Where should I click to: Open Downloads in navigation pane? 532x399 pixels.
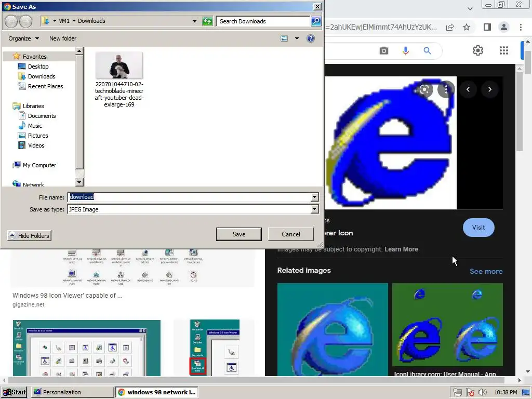[x=42, y=76]
